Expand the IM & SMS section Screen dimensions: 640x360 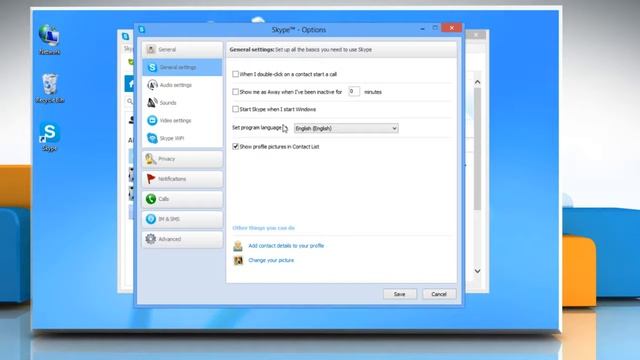[x=182, y=219]
